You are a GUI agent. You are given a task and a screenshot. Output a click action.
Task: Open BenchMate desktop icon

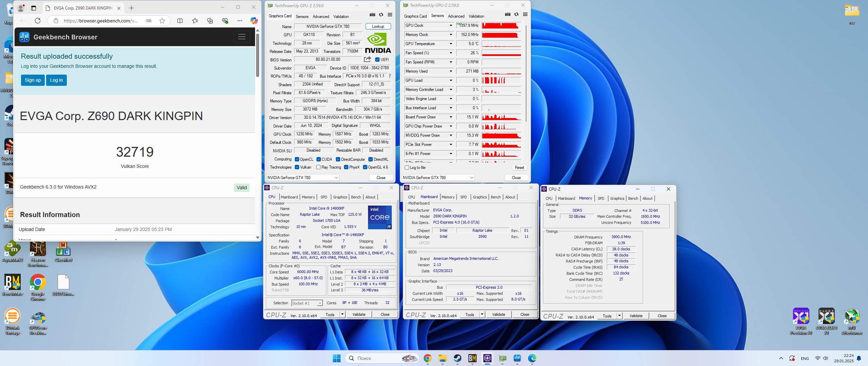[13, 285]
